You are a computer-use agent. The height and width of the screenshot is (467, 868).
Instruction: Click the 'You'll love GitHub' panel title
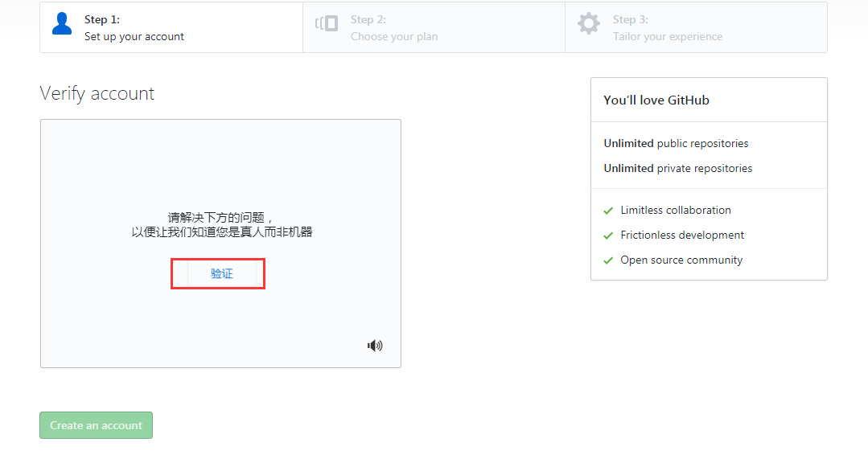point(656,100)
